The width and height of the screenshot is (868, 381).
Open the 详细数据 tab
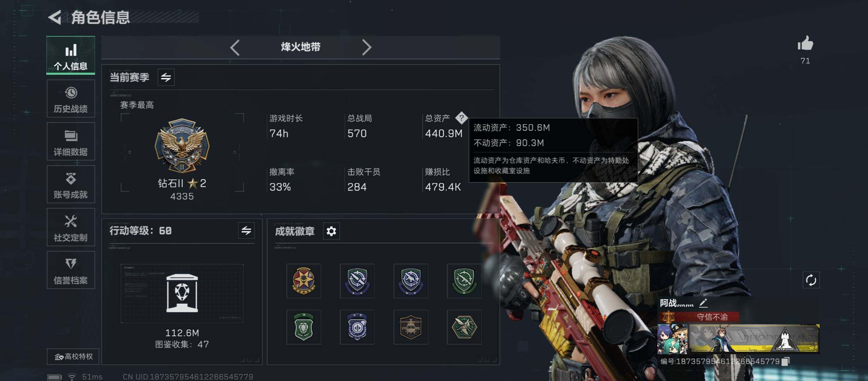71,141
